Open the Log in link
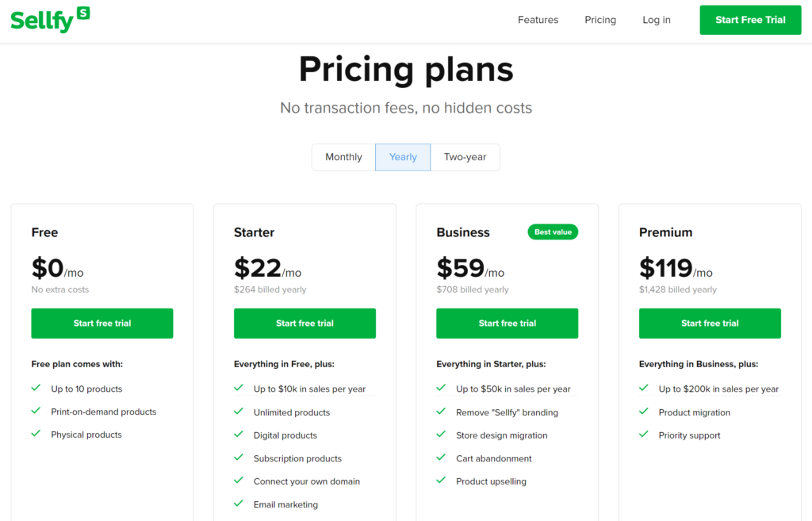The image size is (812, 521). click(656, 20)
